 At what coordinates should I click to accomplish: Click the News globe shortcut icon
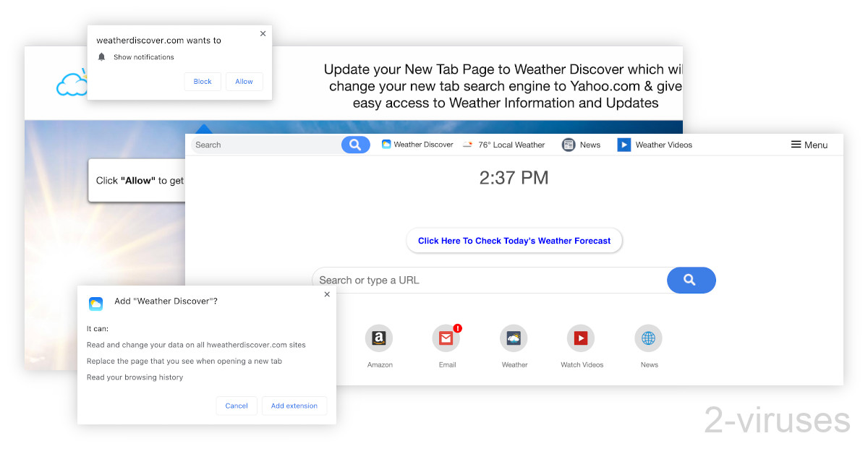(648, 338)
